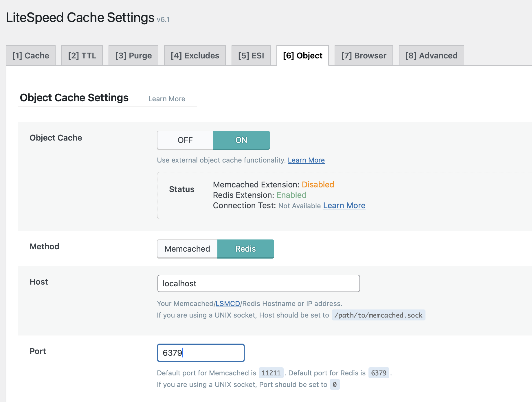Turn Object Cache OFF

[185, 140]
